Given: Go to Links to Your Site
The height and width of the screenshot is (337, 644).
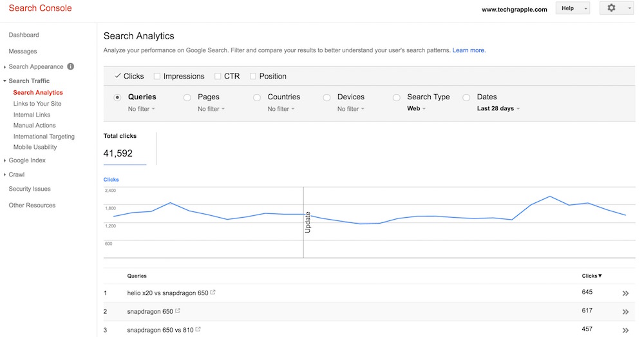Looking at the screenshot, I should point(37,104).
